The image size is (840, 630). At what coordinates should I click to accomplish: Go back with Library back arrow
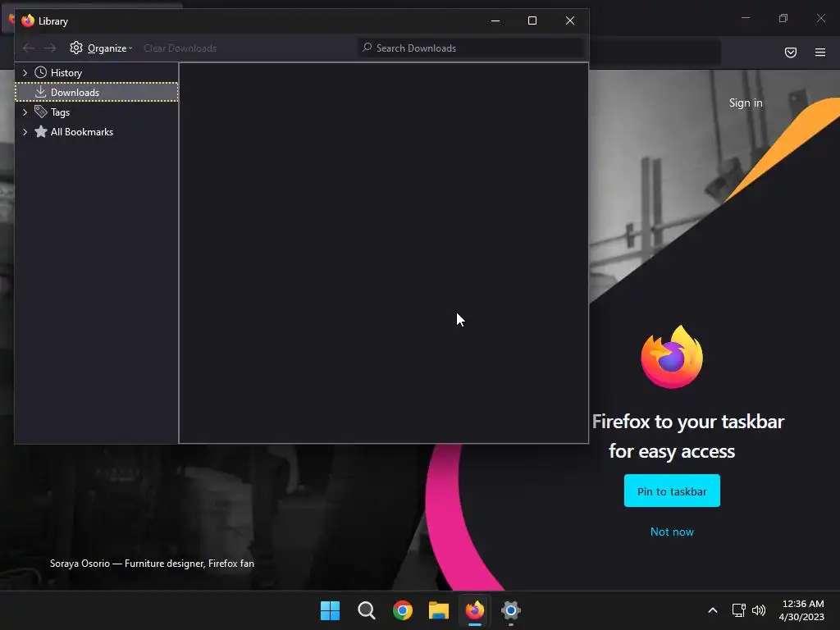[x=29, y=48]
